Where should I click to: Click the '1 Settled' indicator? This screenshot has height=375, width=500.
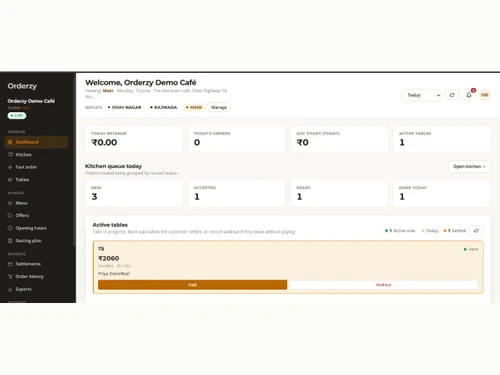(455, 231)
